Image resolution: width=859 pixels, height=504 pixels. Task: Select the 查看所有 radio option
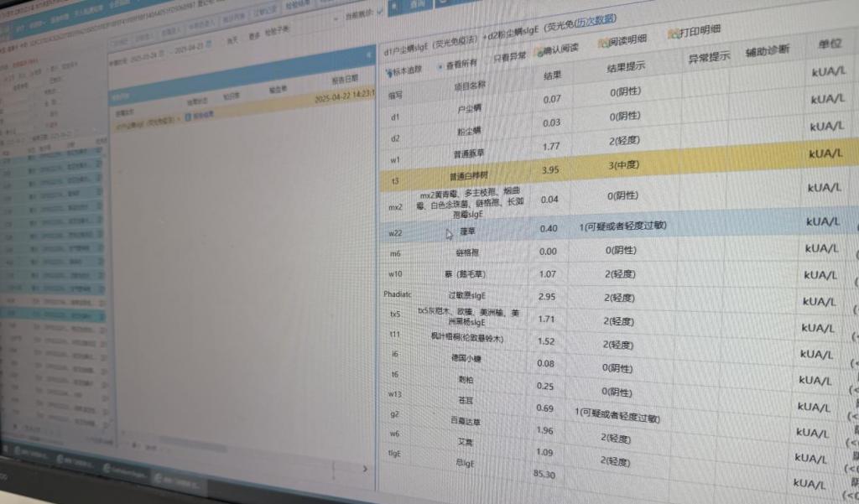point(458,64)
